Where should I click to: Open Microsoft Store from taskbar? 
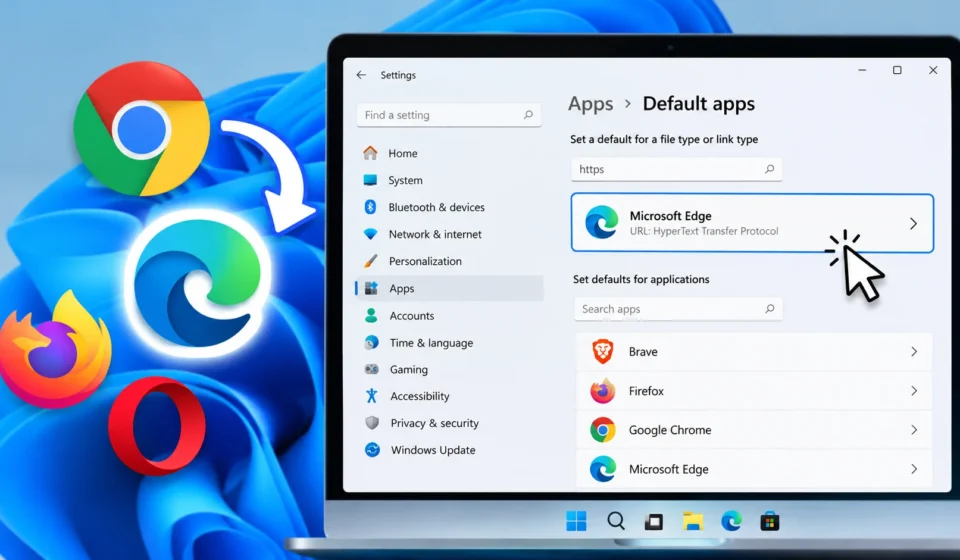click(770, 521)
